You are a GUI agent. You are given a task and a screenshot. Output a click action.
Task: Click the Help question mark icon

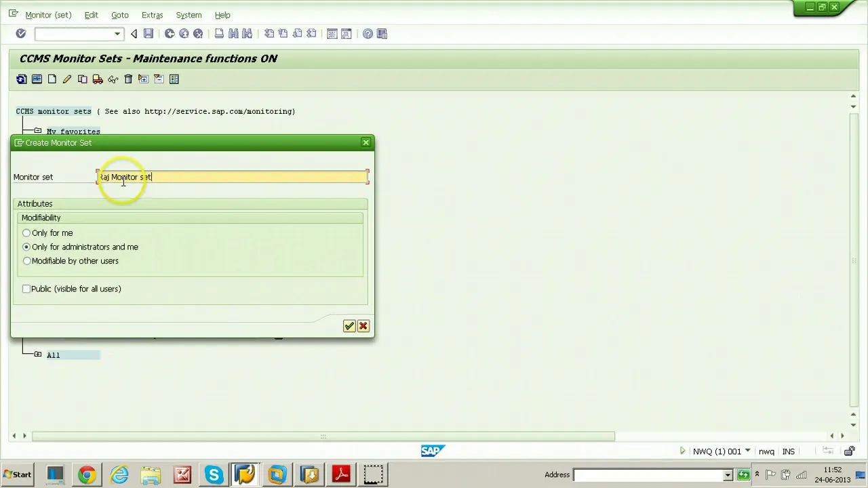(x=368, y=33)
